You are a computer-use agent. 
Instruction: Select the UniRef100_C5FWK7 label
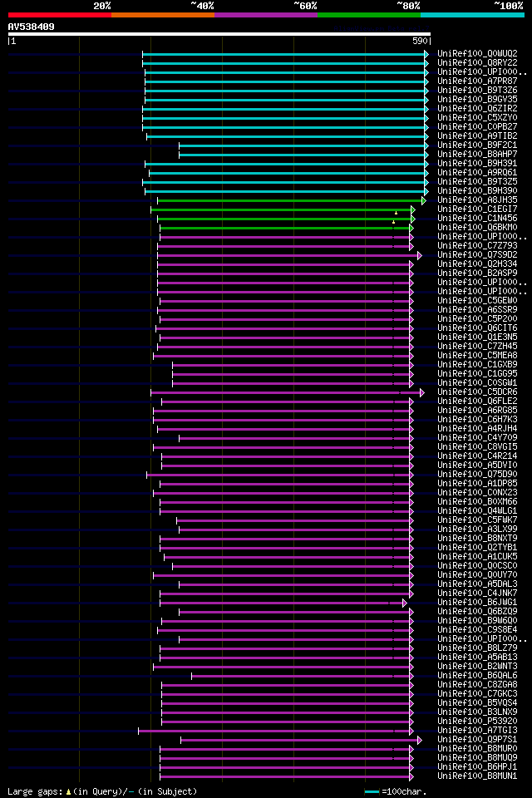click(x=477, y=520)
